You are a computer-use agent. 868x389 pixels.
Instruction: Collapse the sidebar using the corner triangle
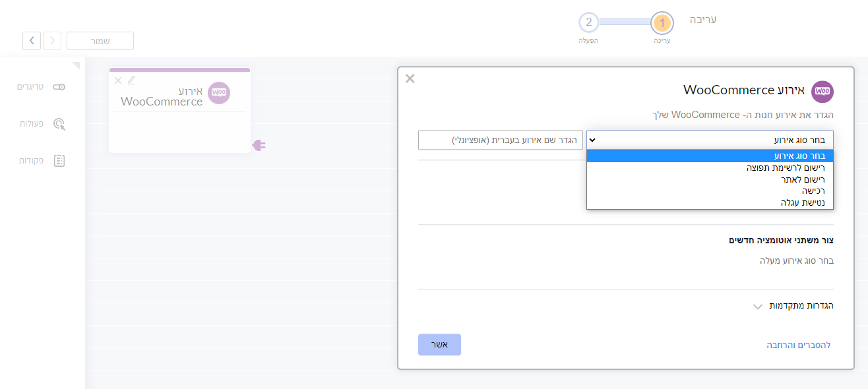pos(76,65)
